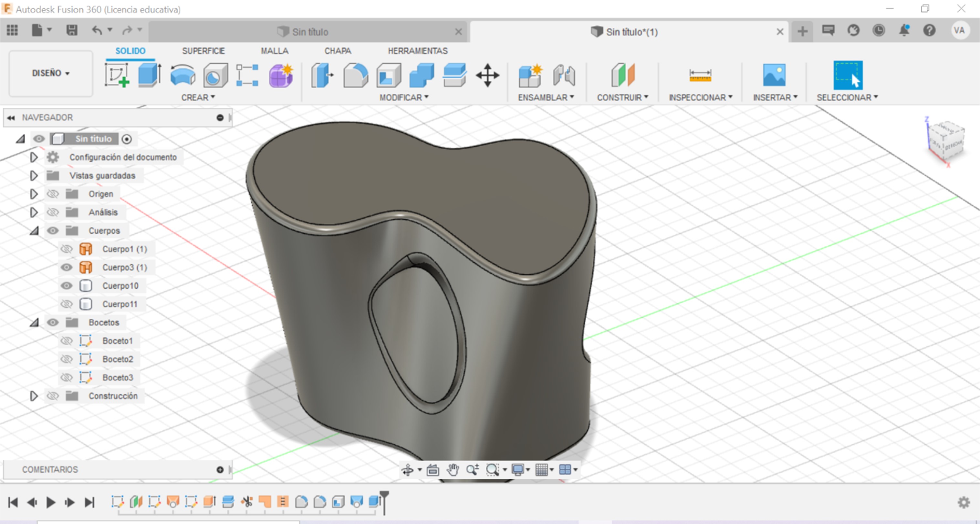Show Boceto2 sketch
980x524 pixels.
(x=67, y=359)
